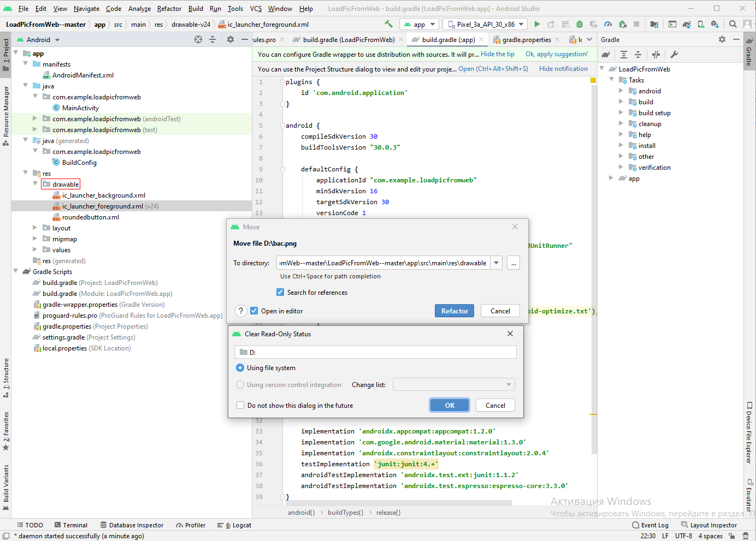Click Ok, apply suggestion! link
The height and width of the screenshot is (541, 756).
(557, 54)
